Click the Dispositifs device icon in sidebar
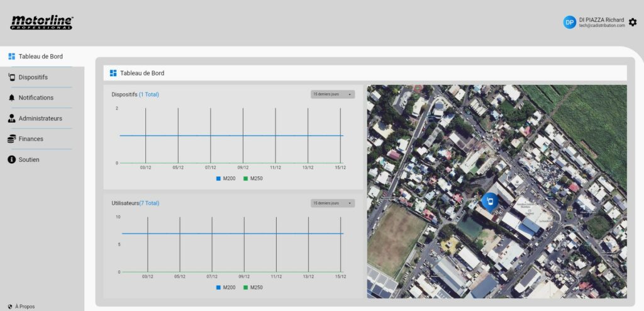This screenshot has width=644, height=311. tap(11, 77)
